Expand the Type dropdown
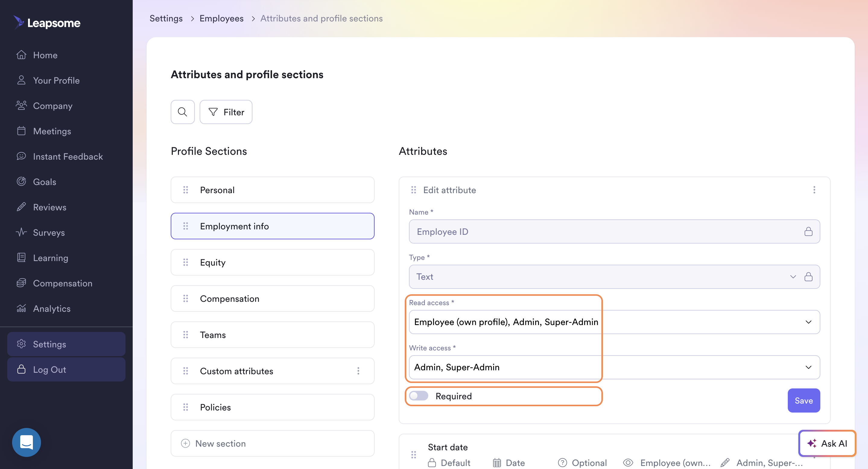 pyautogui.click(x=793, y=277)
